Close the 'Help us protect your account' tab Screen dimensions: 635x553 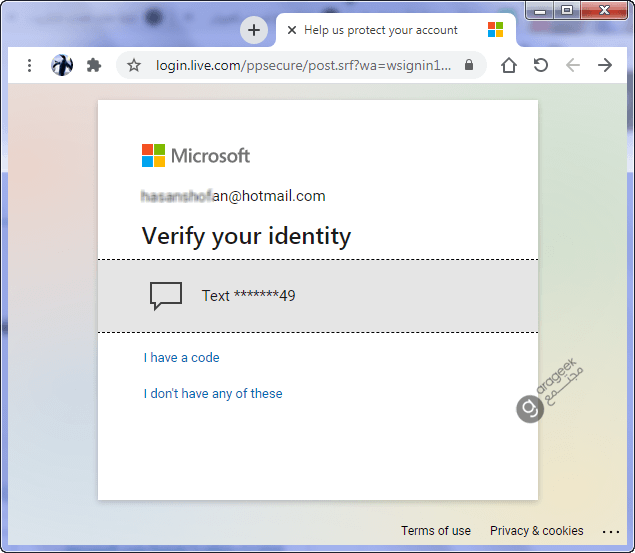(292, 30)
